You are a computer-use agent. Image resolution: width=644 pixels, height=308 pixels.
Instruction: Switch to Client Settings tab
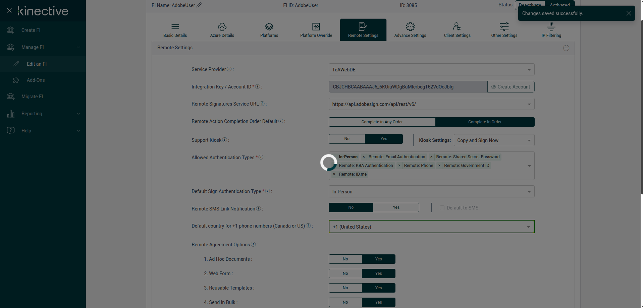[x=457, y=30]
